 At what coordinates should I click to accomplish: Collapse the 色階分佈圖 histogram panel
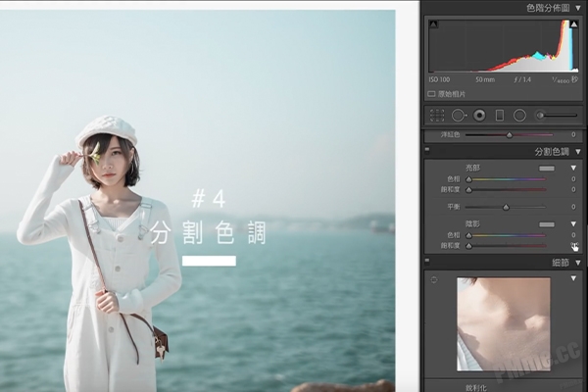click(578, 8)
